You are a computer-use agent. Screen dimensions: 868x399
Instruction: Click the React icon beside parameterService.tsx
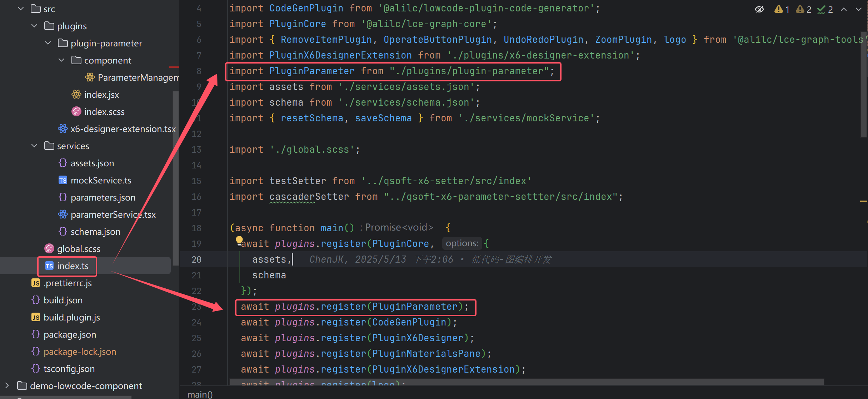63,214
